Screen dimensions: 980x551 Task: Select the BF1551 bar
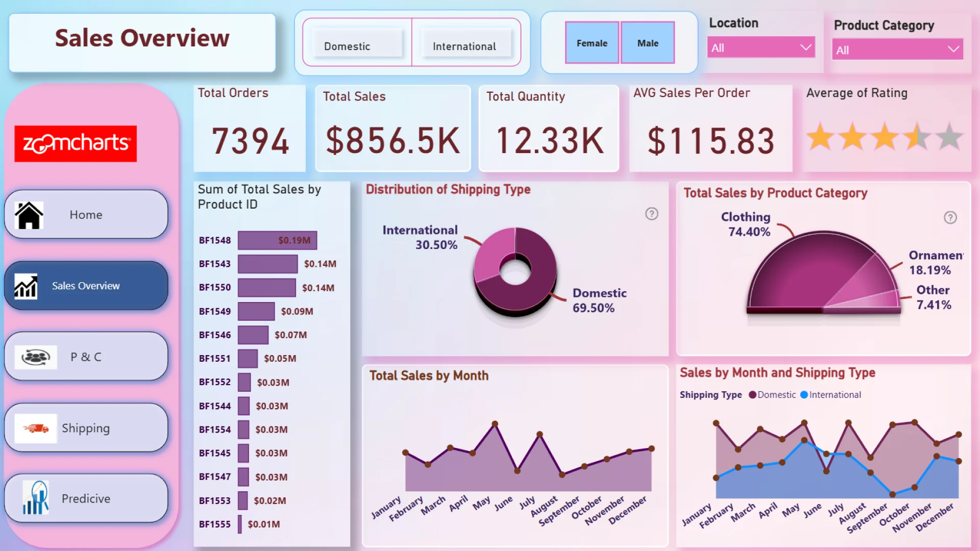(248, 359)
